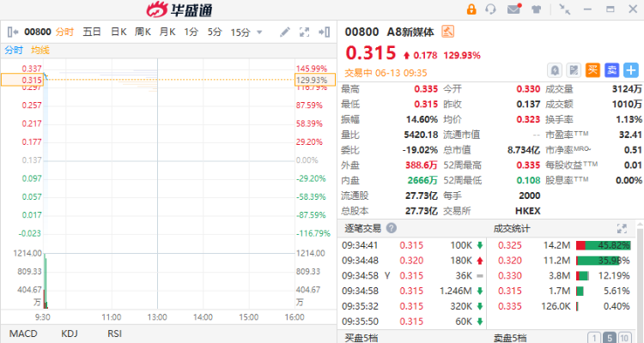This screenshot has width=644, height=343.
Task: Switch to 日K chart tab
Action: (x=118, y=32)
